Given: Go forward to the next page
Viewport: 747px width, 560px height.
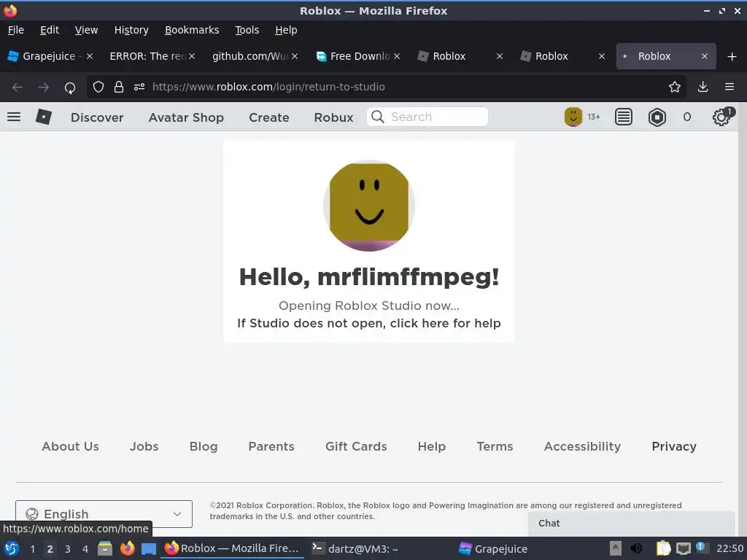Looking at the screenshot, I should [44, 87].
